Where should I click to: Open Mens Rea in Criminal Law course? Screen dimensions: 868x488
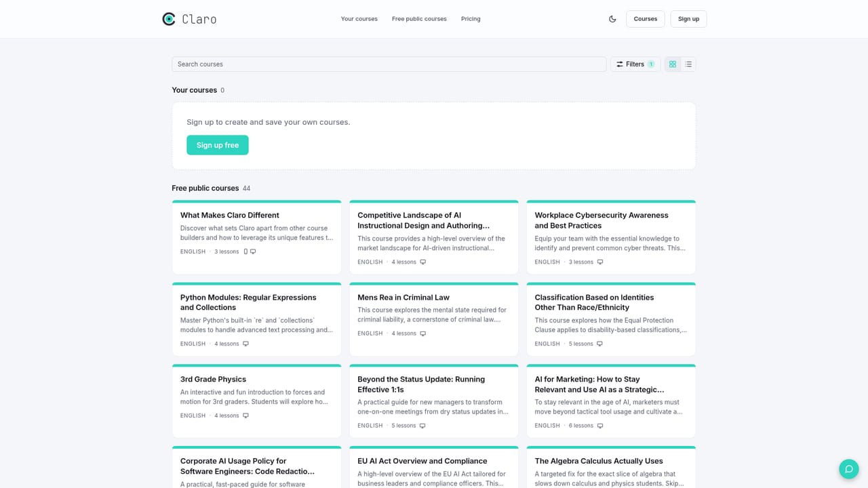(x=403, y=298)
